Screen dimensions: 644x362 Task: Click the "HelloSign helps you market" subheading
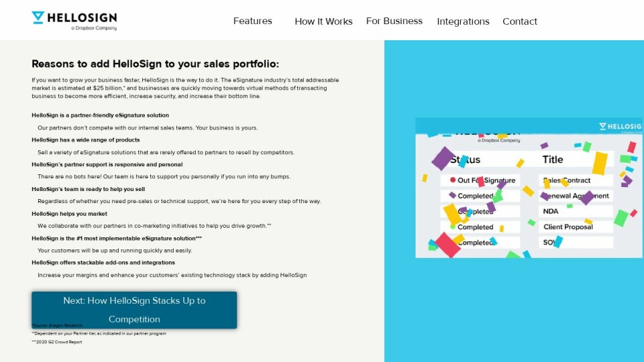tap(69, 214)
